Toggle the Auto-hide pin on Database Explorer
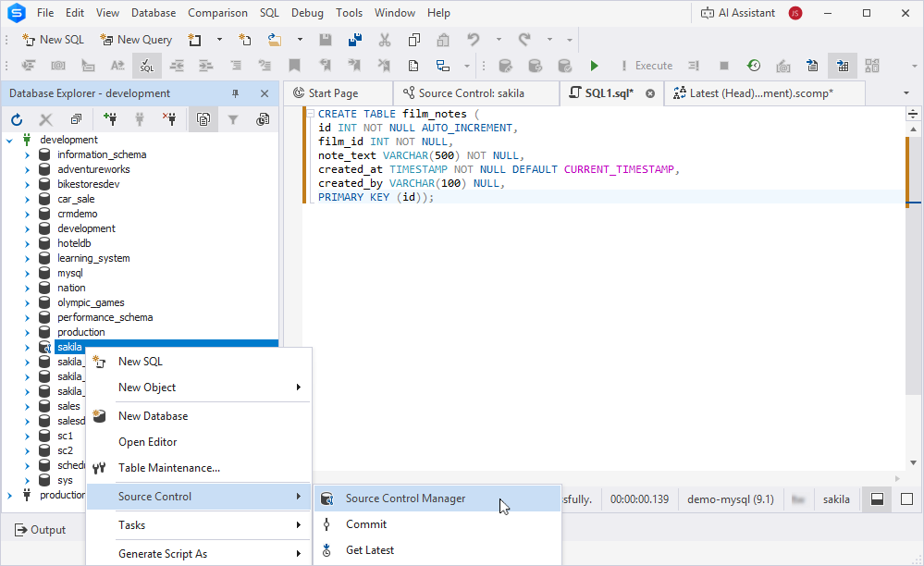Screen dimensions: 924x566 click(236, 93)
